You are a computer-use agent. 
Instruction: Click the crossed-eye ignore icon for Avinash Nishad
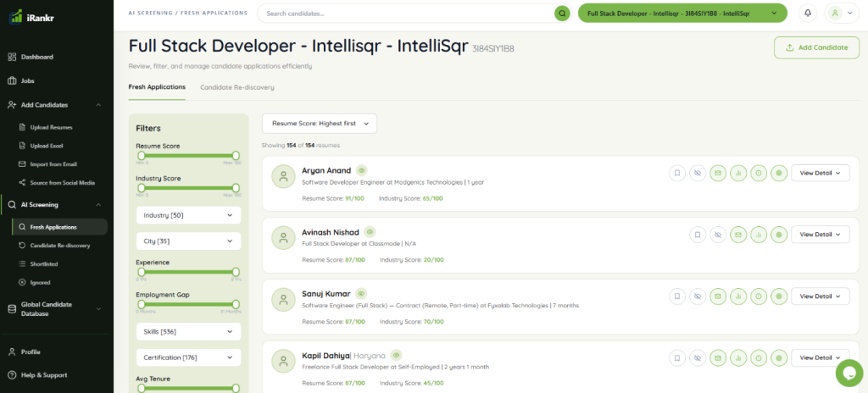(717, 235)
